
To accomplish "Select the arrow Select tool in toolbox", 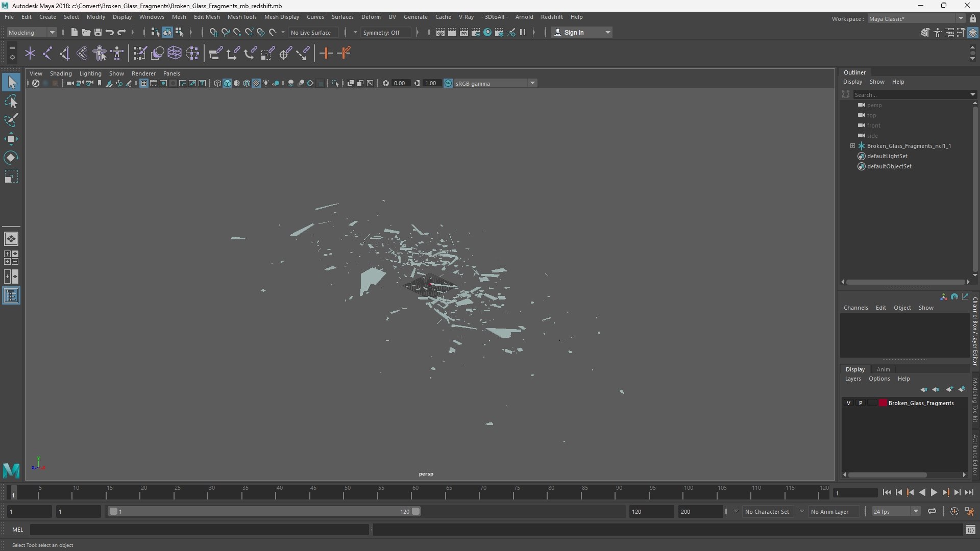I will [x=11, y=82].
